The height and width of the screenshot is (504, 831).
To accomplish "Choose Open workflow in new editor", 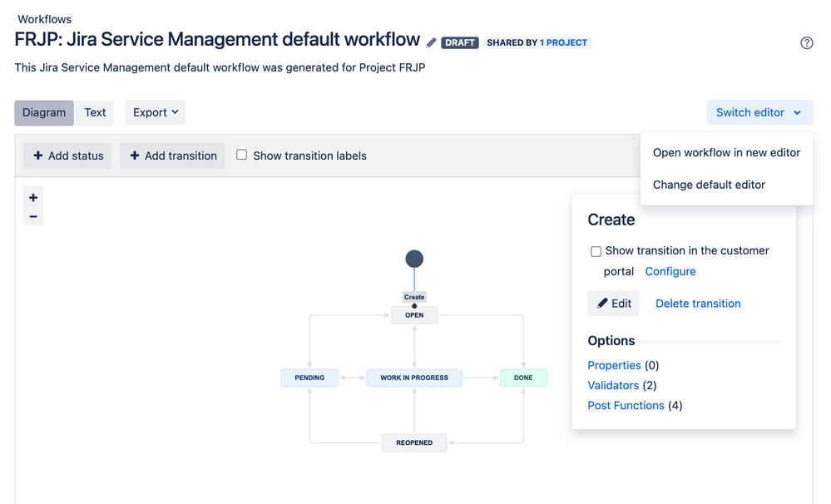I will [x=726, y=152].
